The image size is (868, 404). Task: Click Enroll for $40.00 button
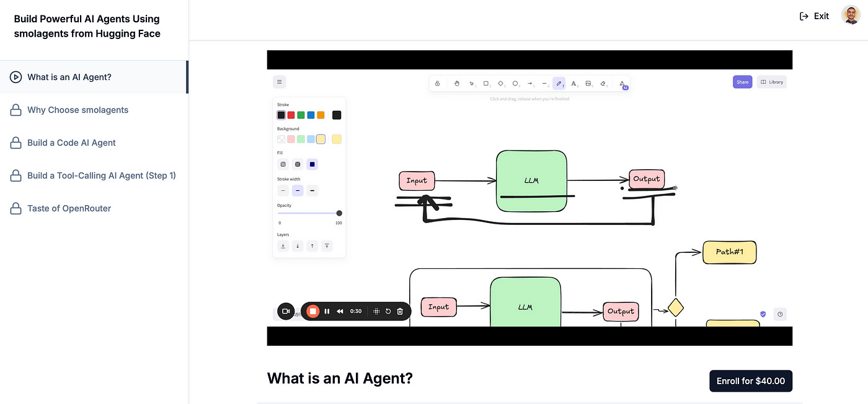[x=751, y=381]
